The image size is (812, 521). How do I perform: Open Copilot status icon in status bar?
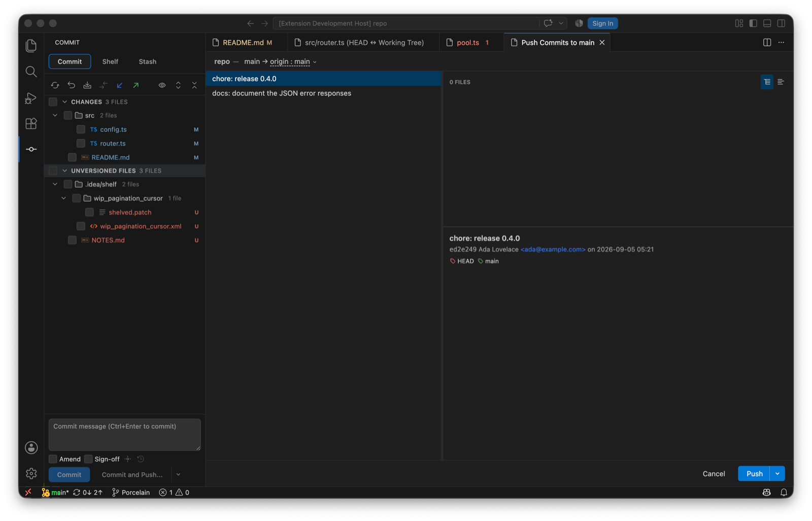pyautogui.click(x=766, y=492)
